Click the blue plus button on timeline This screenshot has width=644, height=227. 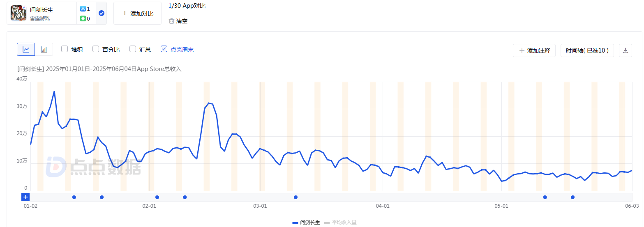(x=25, y=197)
